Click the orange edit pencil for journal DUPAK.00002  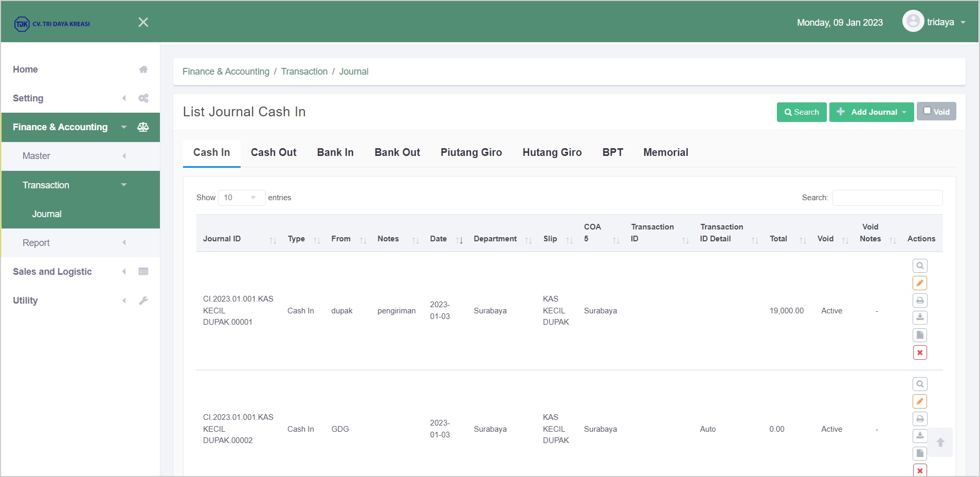920,401
